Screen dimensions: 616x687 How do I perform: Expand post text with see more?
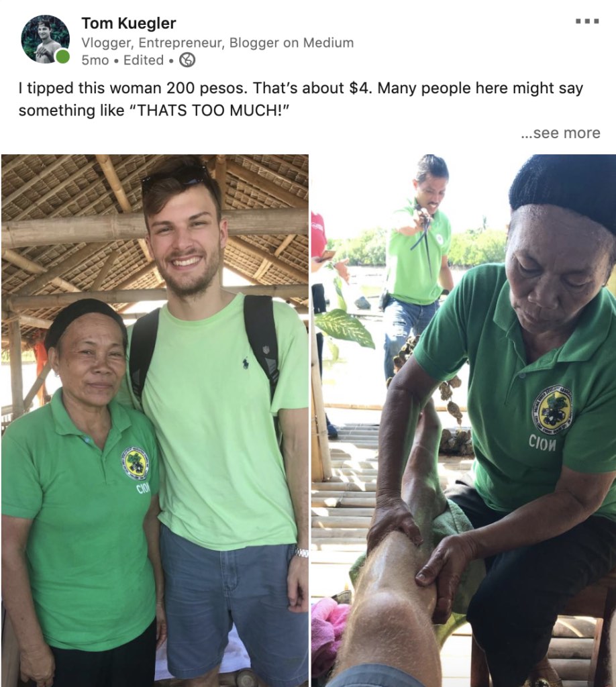click(x=560, y=132)
